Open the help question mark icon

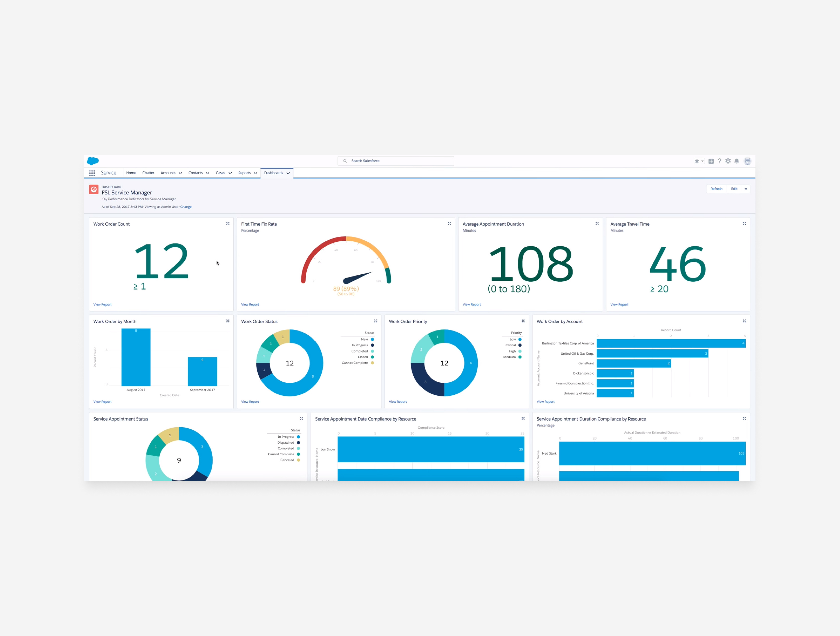pos(719,161)
